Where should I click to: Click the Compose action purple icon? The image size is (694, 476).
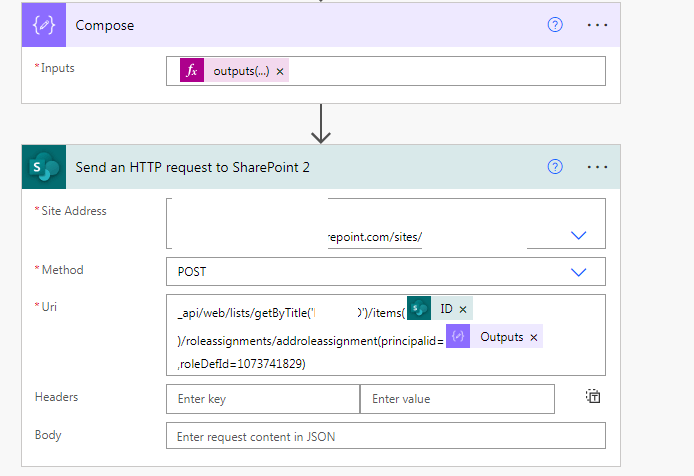[44, 25]
